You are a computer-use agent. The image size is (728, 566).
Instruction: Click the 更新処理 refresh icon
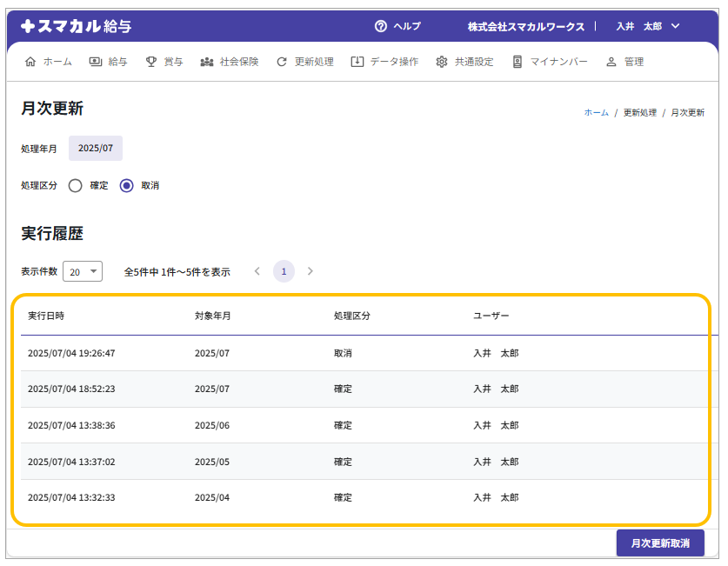pyautogui.click(x=282, y=62)
